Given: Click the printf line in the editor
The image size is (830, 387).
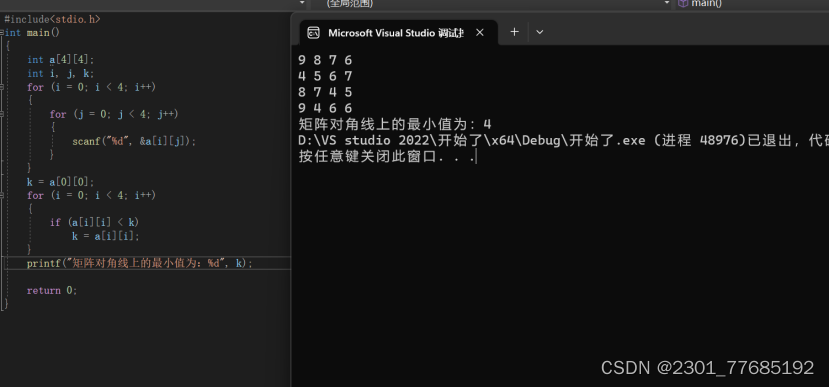Looking at the screenshot, I should [x=140, y=263].
